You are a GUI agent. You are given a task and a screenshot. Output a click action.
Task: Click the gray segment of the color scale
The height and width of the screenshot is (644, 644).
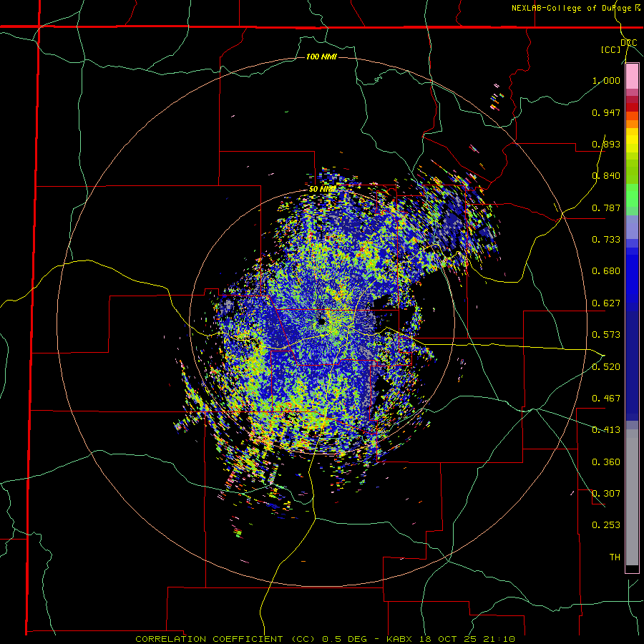click(632, 497)
